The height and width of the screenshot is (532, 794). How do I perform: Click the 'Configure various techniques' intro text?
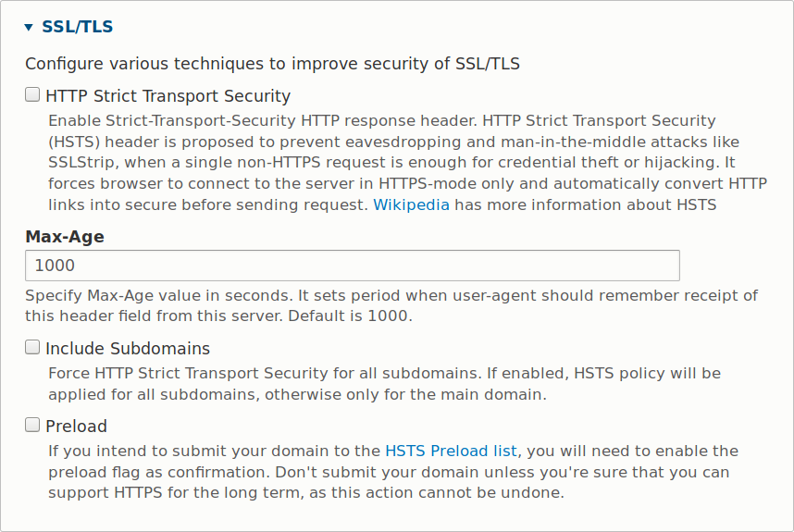coord(272,64)
